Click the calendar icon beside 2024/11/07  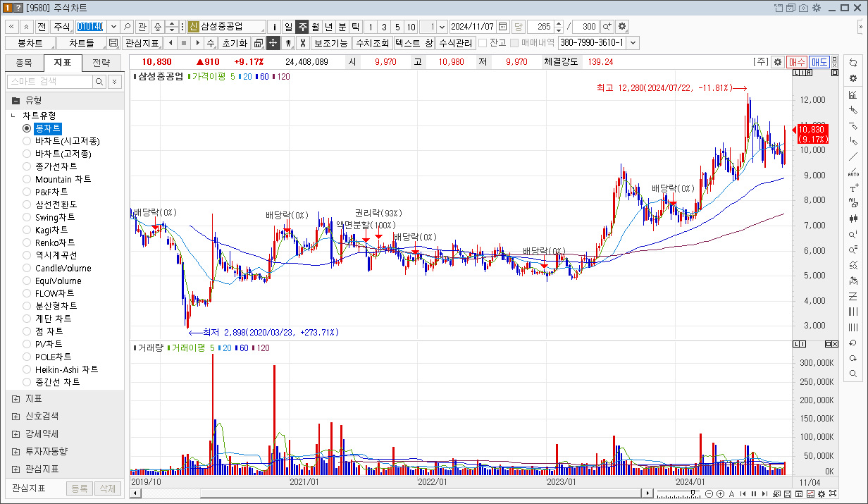(502, 26)
